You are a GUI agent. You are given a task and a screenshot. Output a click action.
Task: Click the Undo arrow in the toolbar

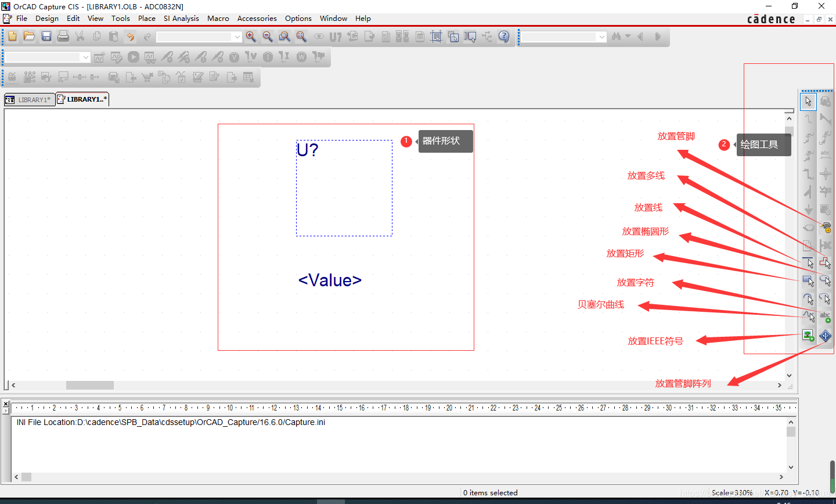coord(131,37)
